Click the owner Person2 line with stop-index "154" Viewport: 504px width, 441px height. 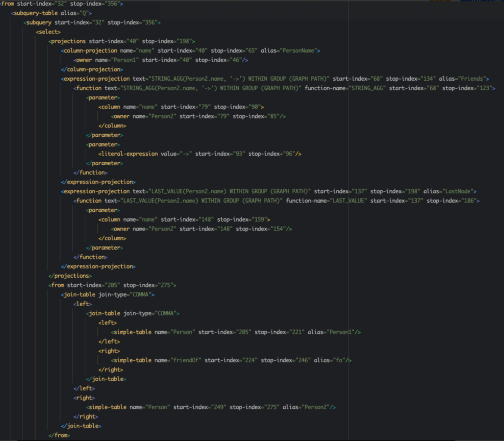point(202,229)
